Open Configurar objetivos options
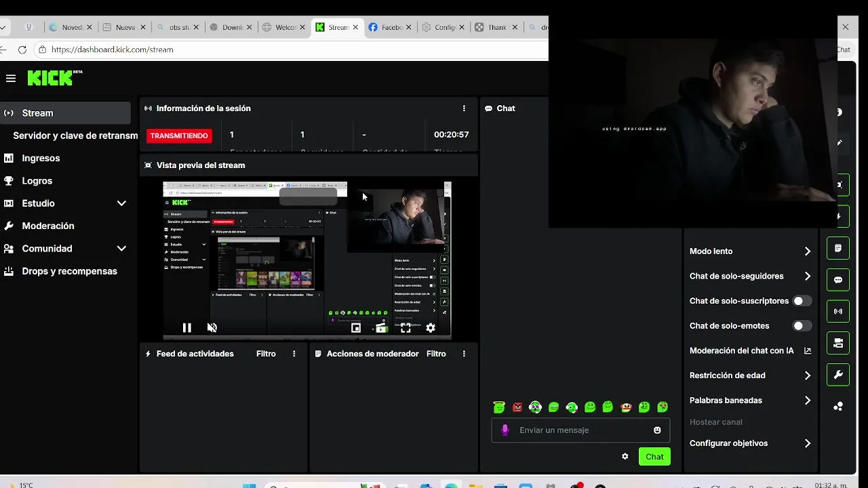 pyautogui.click(x=750, y=443)
